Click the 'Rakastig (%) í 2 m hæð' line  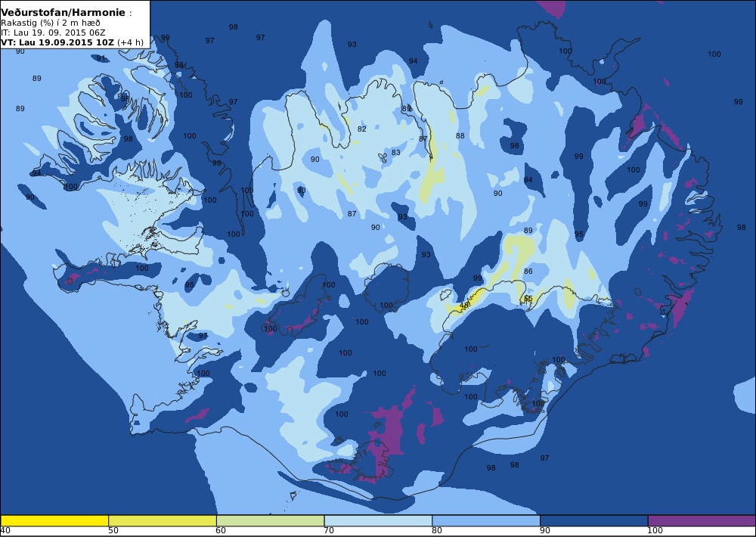click(x=51, y=23)
